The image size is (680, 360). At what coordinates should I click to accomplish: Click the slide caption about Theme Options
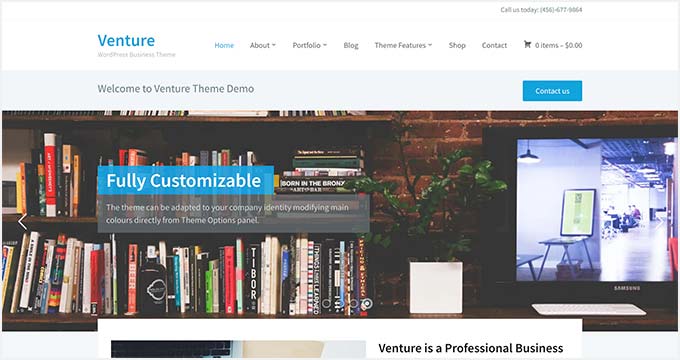tap(227, 213)
